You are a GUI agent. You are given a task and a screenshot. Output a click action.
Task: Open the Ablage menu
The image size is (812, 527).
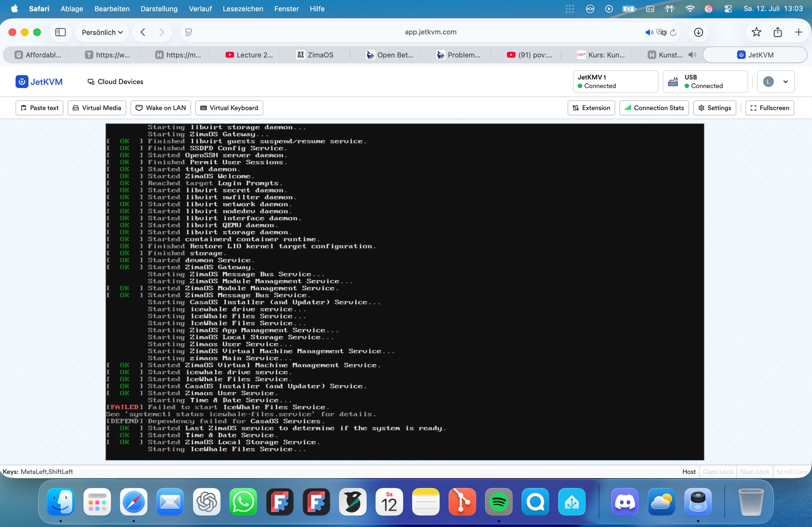coord(71,8)
